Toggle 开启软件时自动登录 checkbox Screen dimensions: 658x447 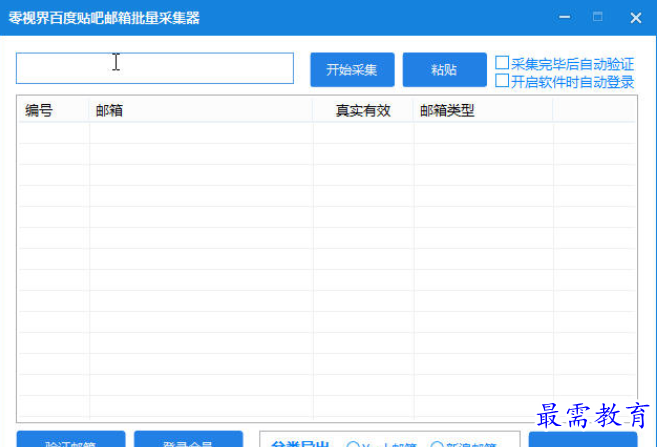502,81
